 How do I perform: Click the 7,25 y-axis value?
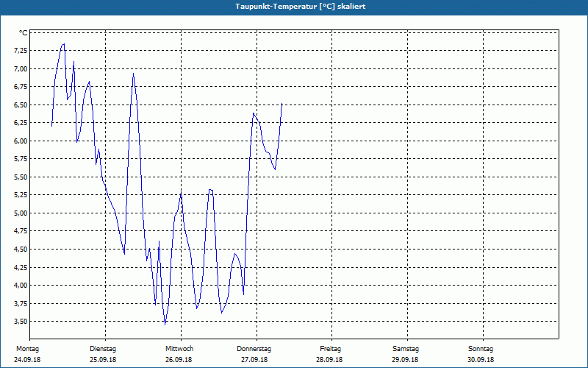tap(21, 51)
